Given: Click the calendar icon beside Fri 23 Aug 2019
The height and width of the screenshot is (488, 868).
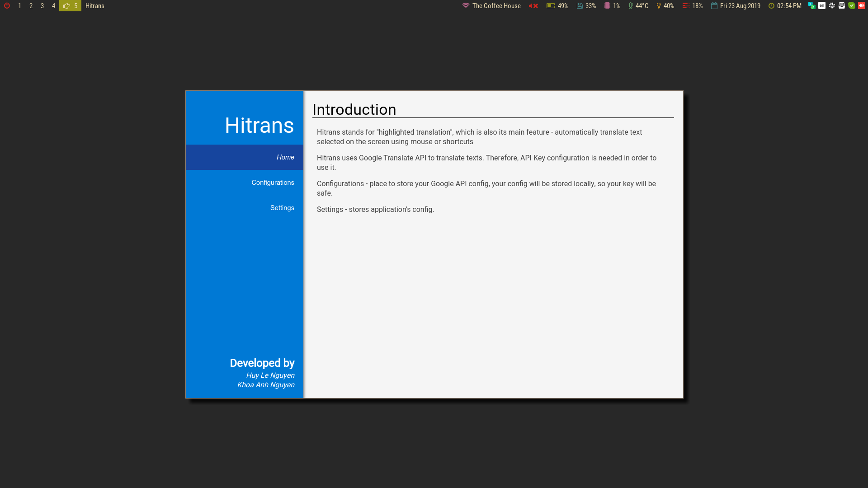Looking at the screenshot, I should (714, 6).
